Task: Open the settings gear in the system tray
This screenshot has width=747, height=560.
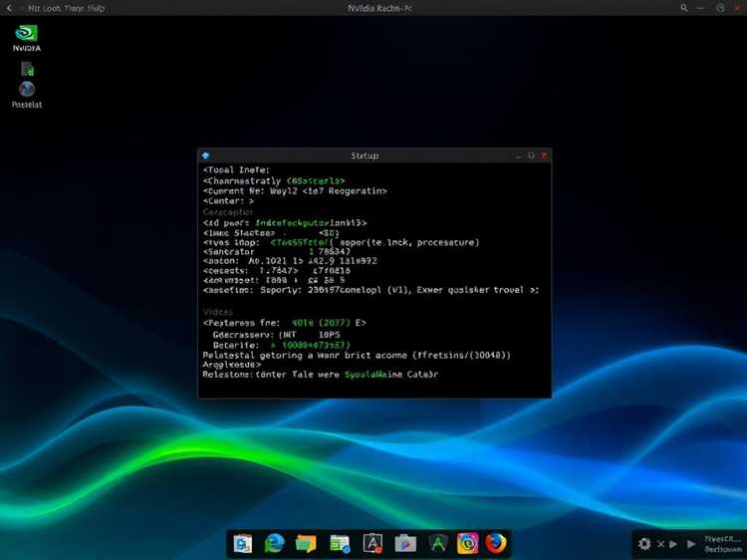Action: tap(644, 544)
